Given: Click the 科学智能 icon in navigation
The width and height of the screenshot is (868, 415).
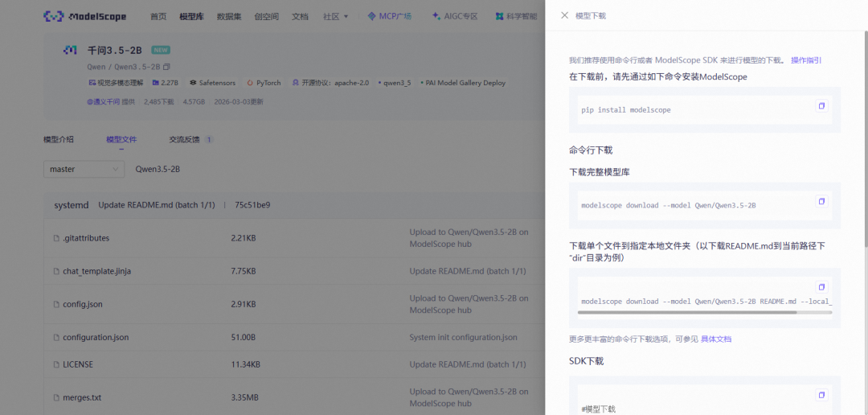Looking at the screenshot, I should coord(500,17).
